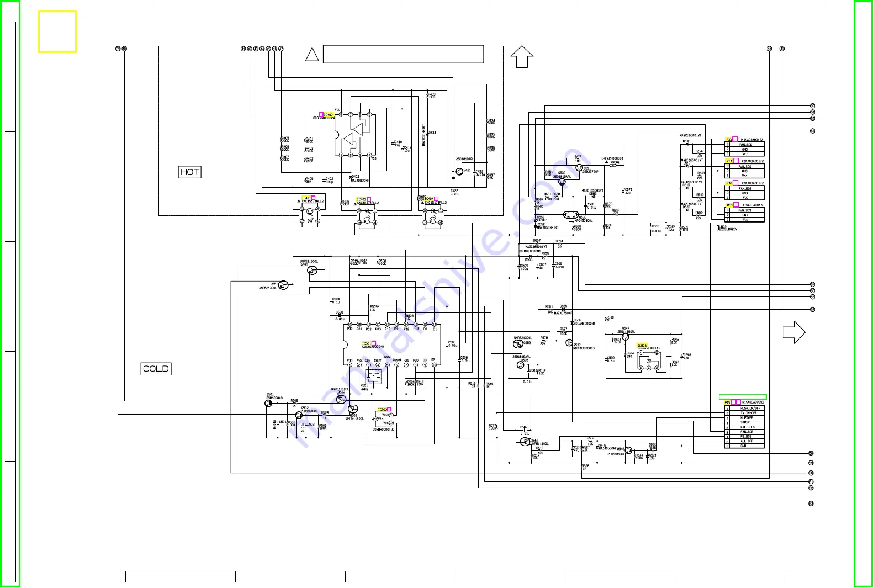
Task: Open the IC404 highlighted reference link
Action: pos(429,199)
